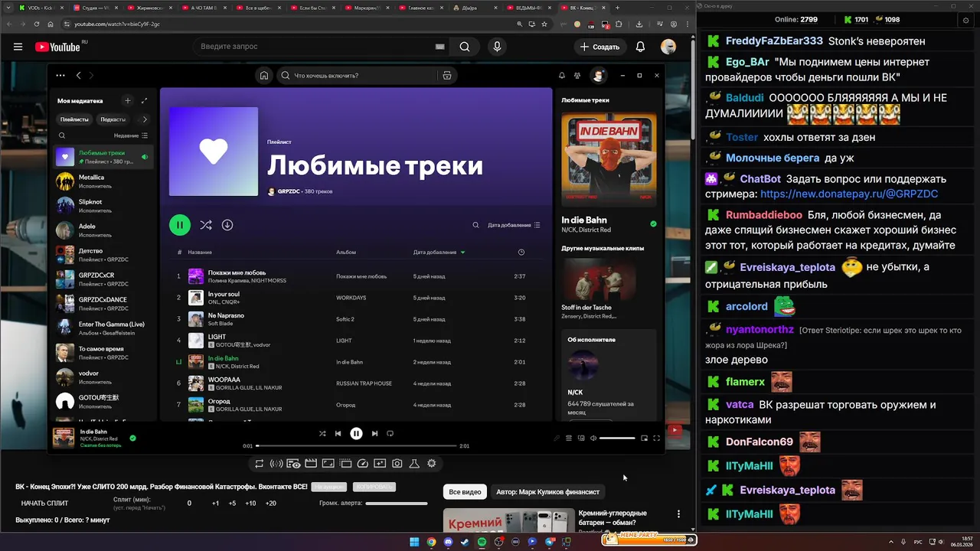Open the Spotify three-dot menu
The height and width of the screenshot is (551, 980).
60,76
